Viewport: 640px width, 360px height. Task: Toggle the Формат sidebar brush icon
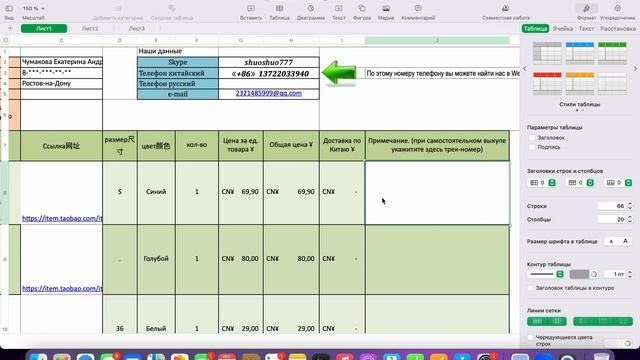587,9
